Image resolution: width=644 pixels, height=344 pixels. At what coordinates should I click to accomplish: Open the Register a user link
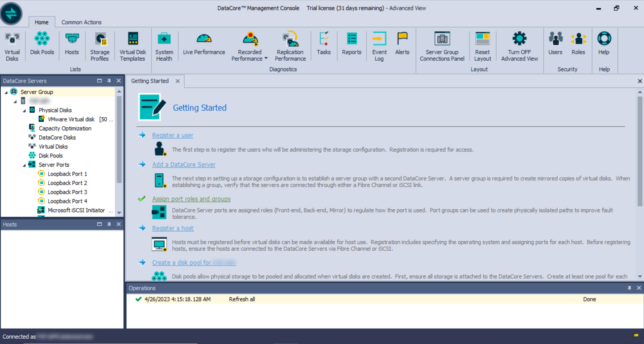tap(173, 135)
